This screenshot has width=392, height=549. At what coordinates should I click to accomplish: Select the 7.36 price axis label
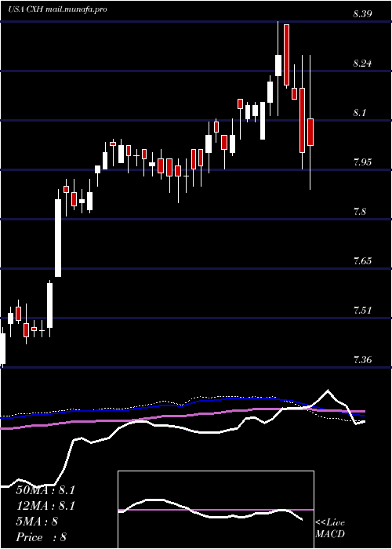click(362, 360)
